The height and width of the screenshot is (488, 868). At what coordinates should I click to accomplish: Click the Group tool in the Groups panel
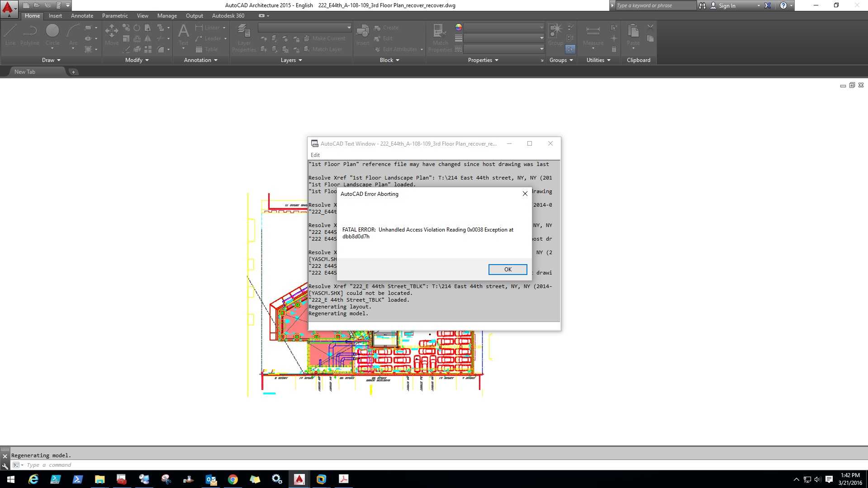coord(555,35)
